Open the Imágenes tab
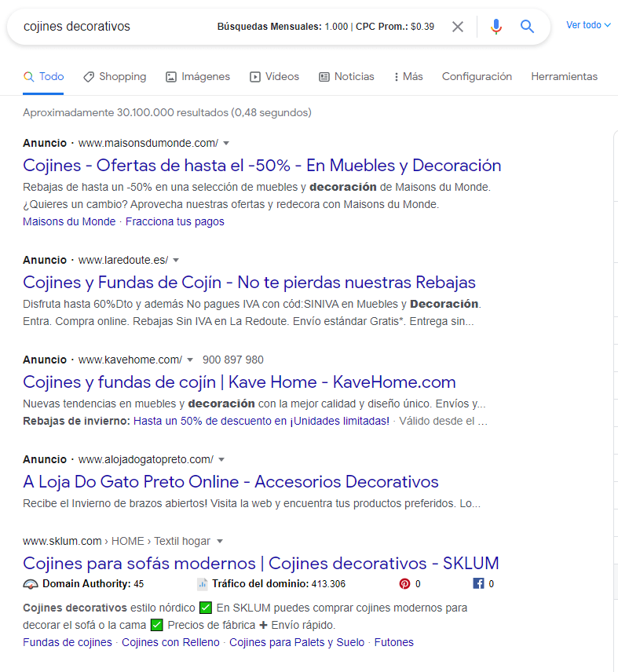 tap(198, 77)
